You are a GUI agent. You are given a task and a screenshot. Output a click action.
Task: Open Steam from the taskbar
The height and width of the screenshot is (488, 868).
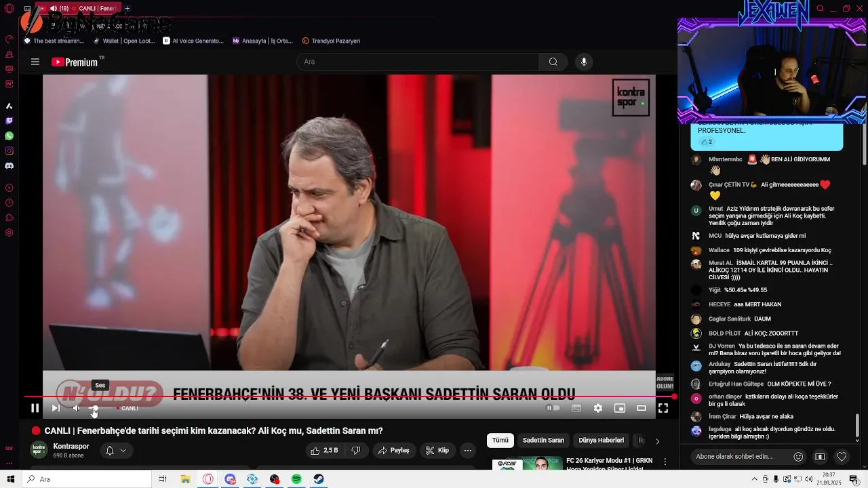click(318, 479)
